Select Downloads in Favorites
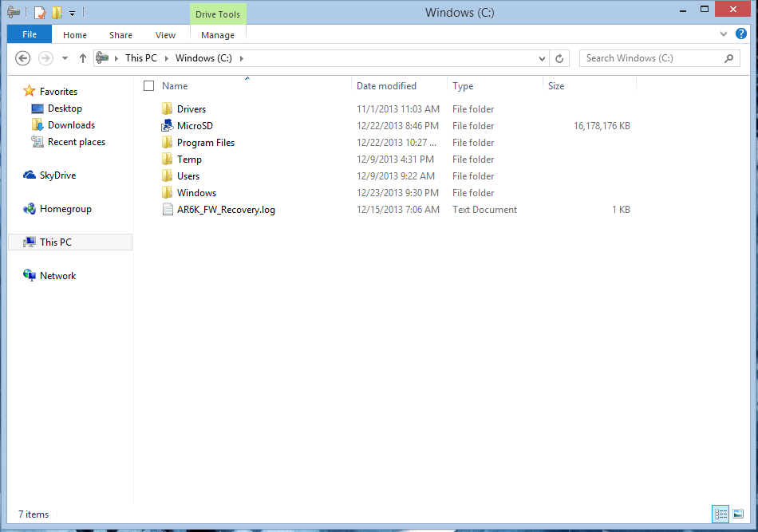Viewport: 758px width, 532px height. point(71,125)
